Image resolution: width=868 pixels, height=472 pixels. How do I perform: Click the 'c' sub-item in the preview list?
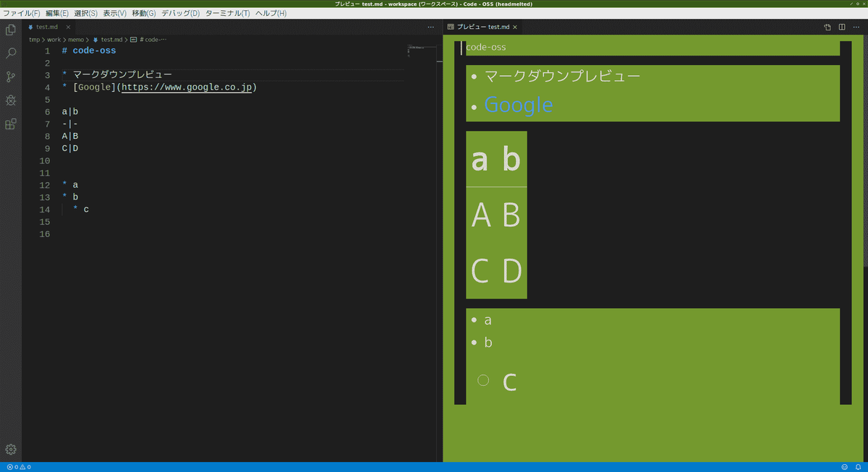click(x=510, y=381)
